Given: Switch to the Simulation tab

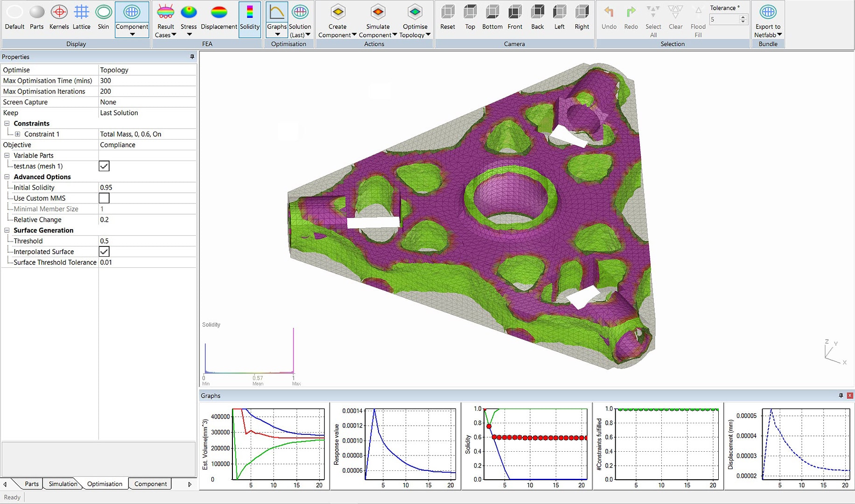Looking at the screenshot, I should coord(63,484).
